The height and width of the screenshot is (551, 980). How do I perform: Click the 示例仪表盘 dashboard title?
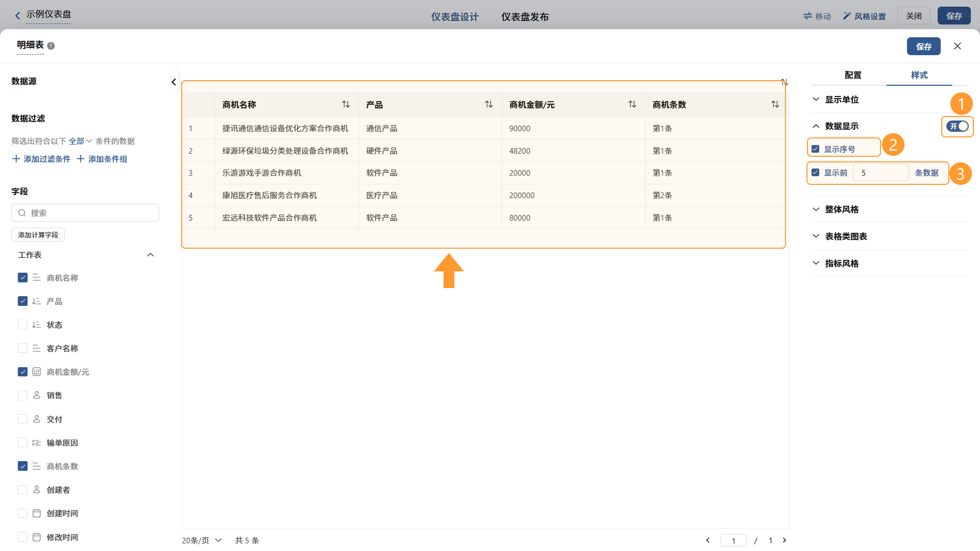[48, 14]
